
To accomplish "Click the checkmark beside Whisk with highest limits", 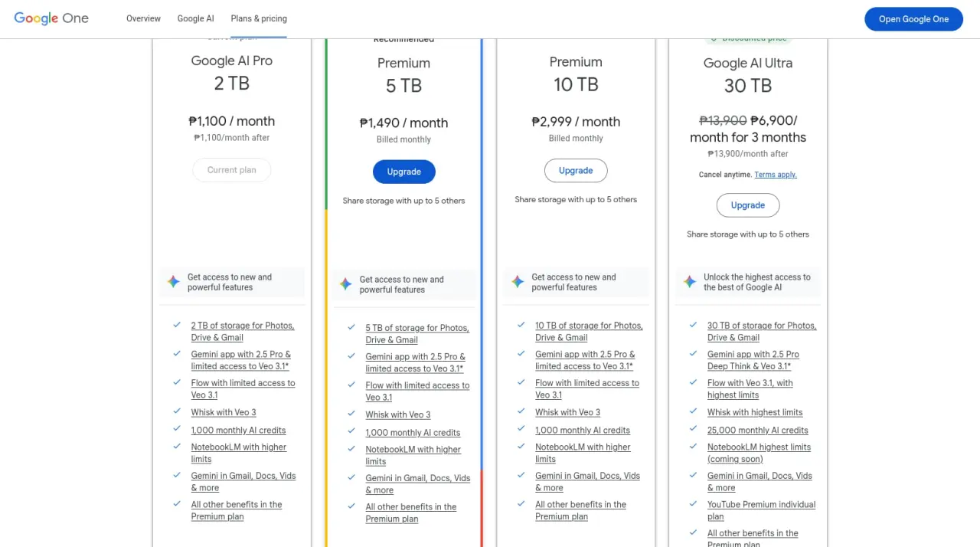I will [693, 411].
